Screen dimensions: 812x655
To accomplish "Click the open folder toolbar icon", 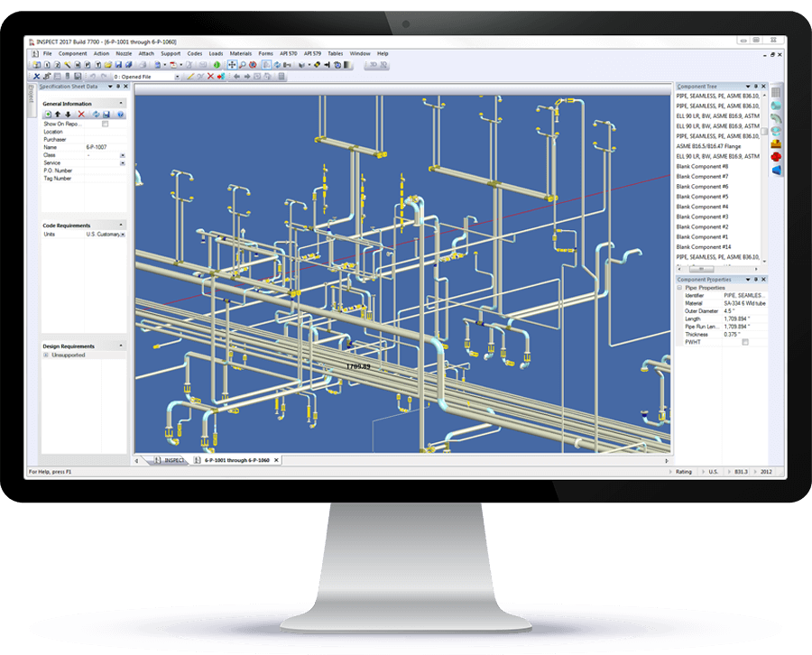I will (x=108, y=65).
